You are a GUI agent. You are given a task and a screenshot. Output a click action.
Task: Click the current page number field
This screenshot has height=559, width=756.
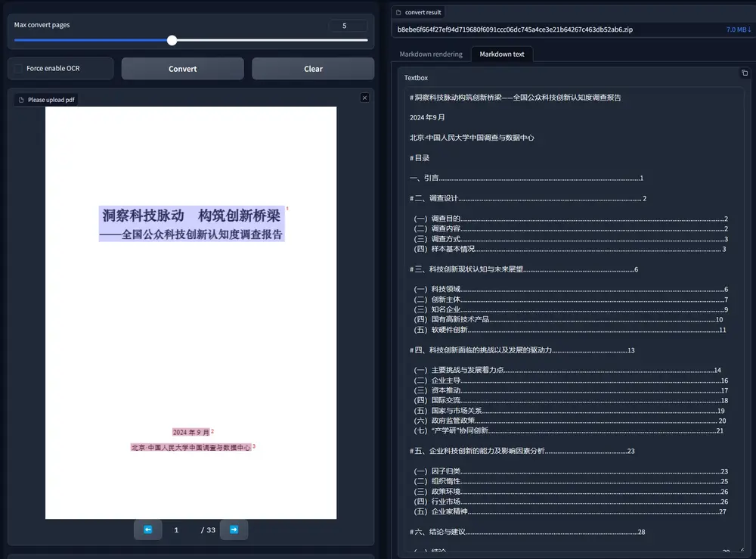tap(176, 529)
